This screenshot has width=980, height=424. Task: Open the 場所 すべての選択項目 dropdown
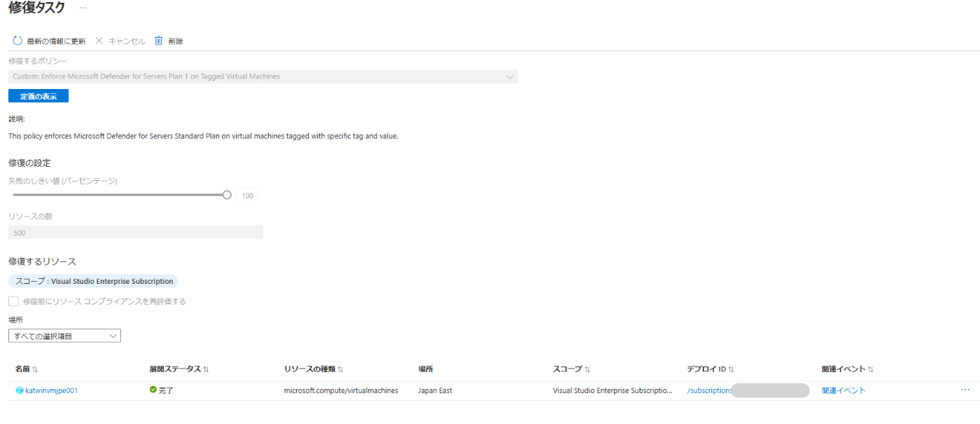64,336
